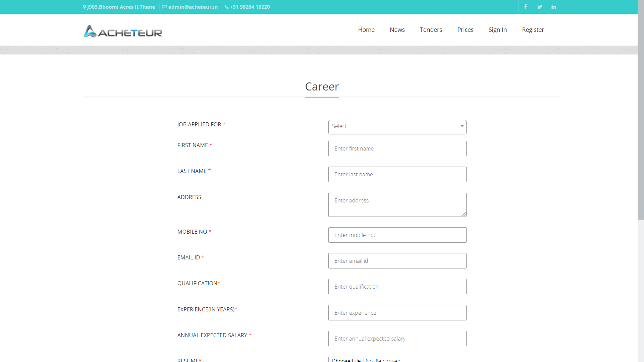The width and height of the screenshot is (644, 362).
Task: Click the Acheteur logo
Action: [x=123, y=32]
